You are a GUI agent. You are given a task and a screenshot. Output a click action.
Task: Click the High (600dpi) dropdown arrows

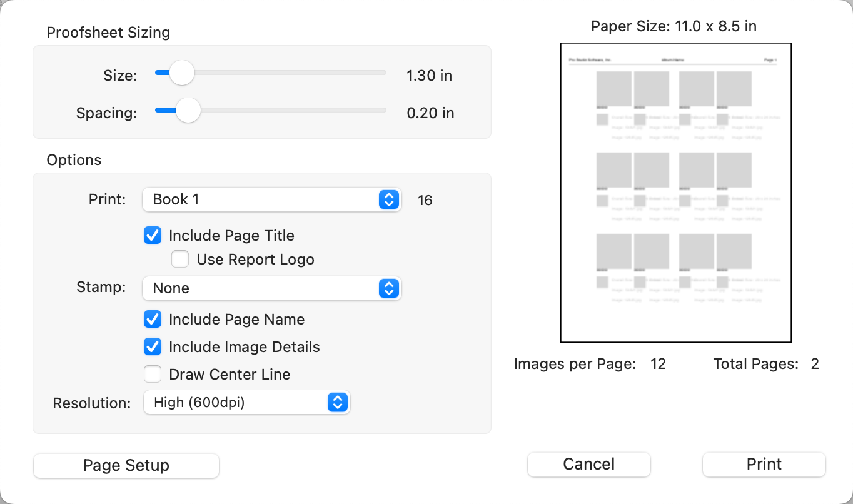click(x=338, y=403)
